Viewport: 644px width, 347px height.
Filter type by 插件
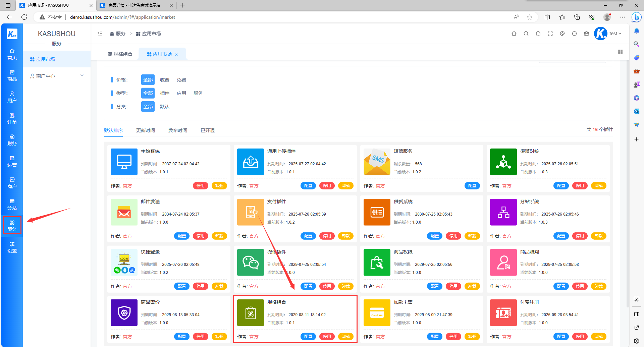point(165,93)
